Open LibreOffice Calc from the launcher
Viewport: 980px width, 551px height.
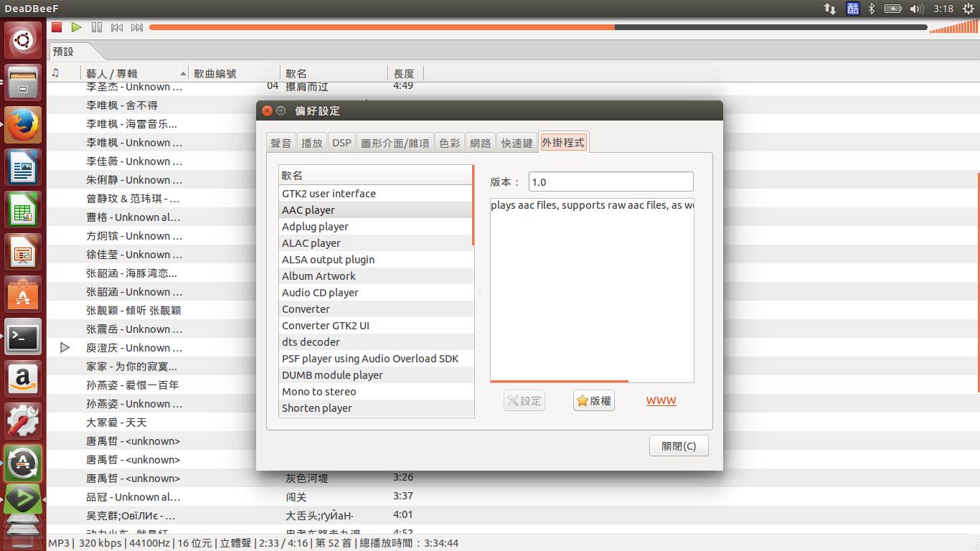tap(24, 209)
